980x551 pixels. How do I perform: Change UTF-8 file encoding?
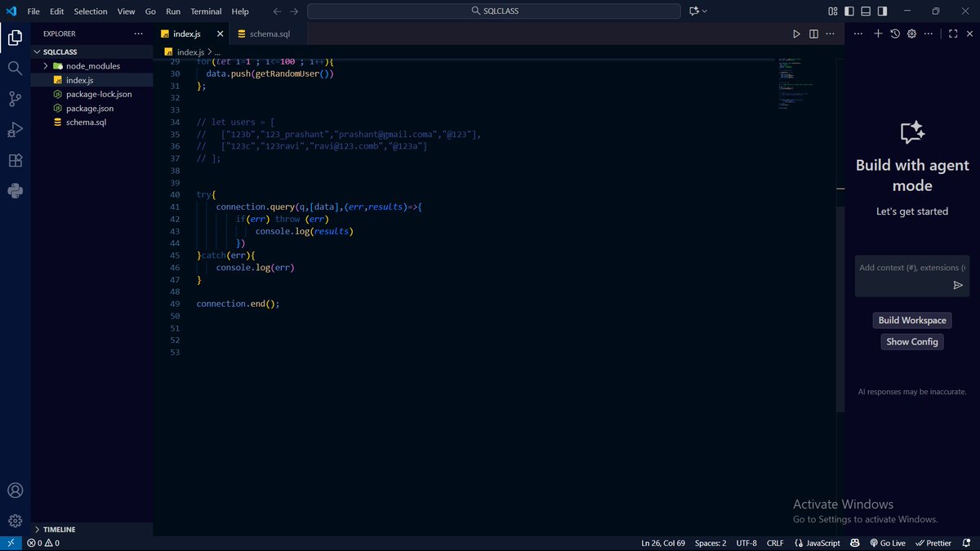point(746,543)
